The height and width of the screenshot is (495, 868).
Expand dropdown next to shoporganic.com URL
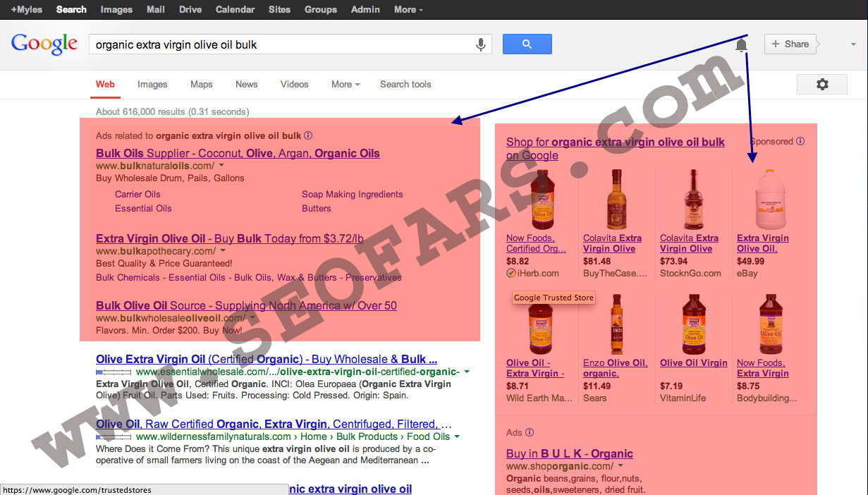[x=621, y=466]
